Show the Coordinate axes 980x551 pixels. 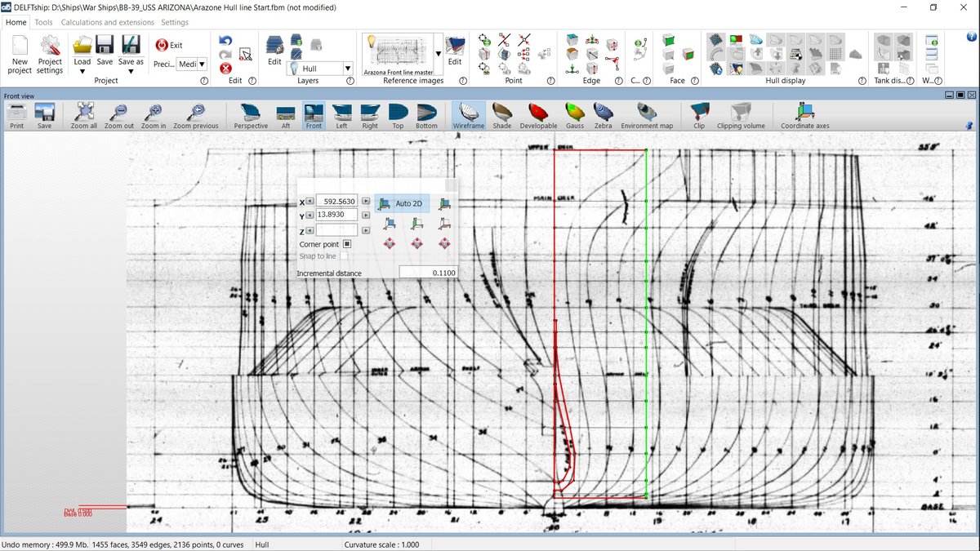[x=804, y=115]
